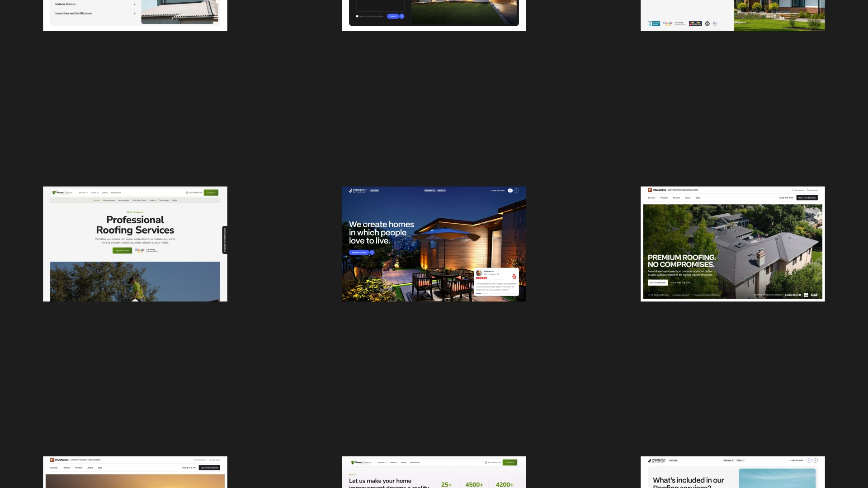Click Google rating badge beside green lawn photo
This screenshot has width=868, height=488.
click(x=675, y=23)
